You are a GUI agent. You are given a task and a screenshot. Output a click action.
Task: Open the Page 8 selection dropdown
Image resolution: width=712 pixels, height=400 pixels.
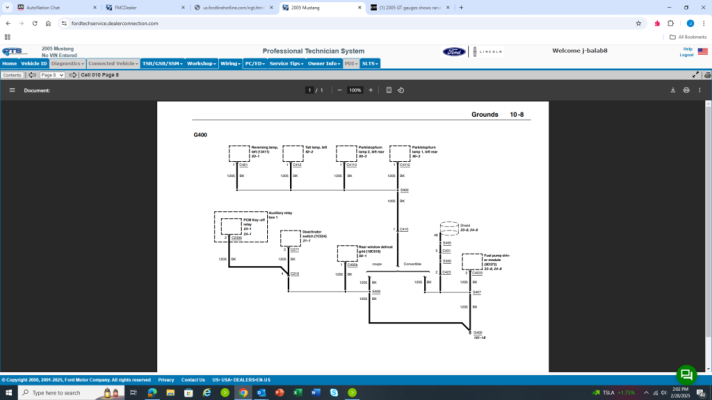(x=52, y=75)
